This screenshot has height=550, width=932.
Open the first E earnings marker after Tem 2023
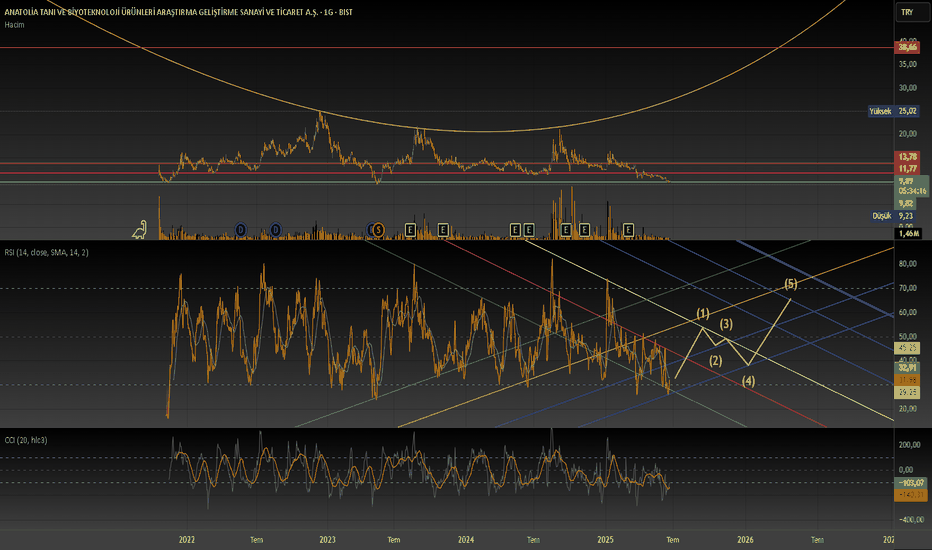tap(410, 230)
